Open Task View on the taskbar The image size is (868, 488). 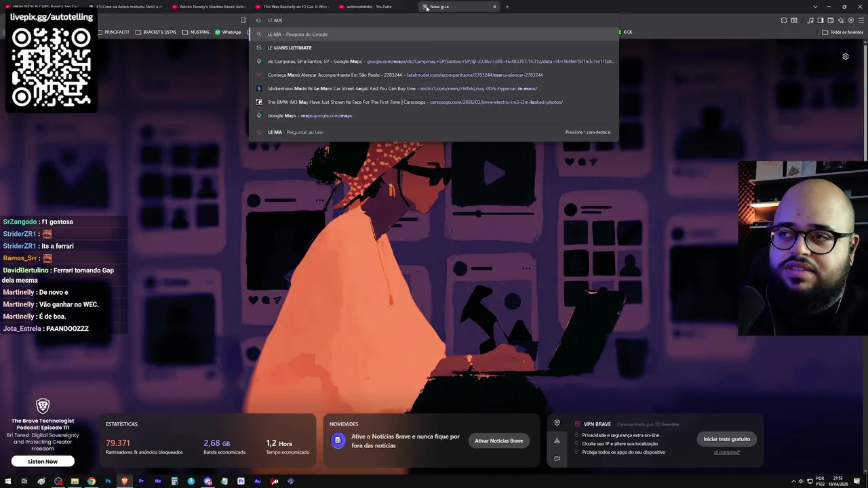tap(24, 481)
